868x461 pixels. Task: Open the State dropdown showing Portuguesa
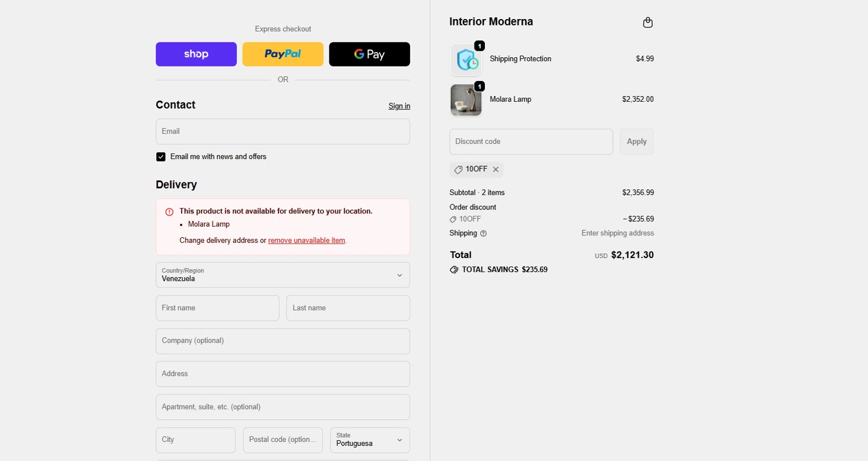coord(370,440)
